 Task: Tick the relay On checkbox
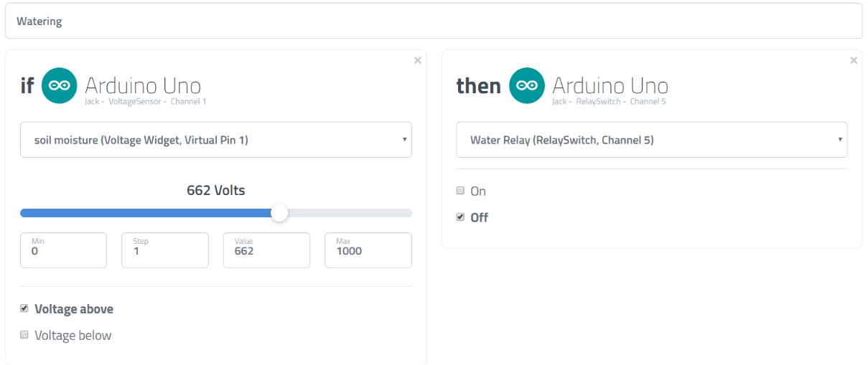pyautogui.click(x=460, y=191)
